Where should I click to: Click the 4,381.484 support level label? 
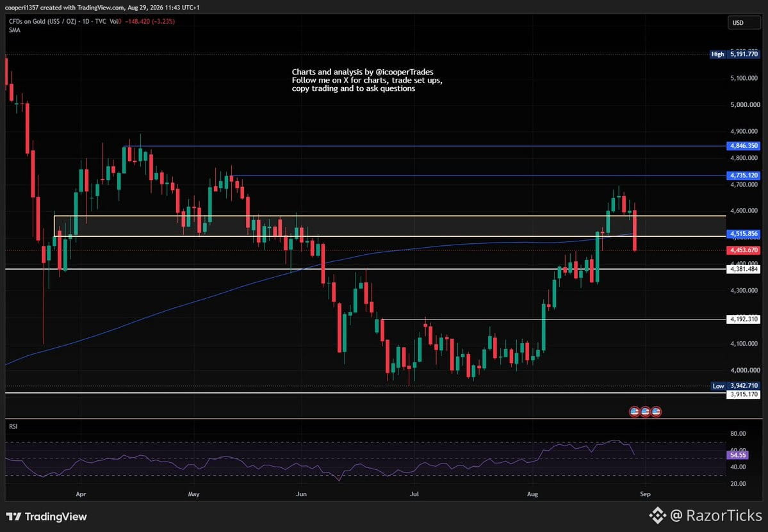[x=744, y=269]
